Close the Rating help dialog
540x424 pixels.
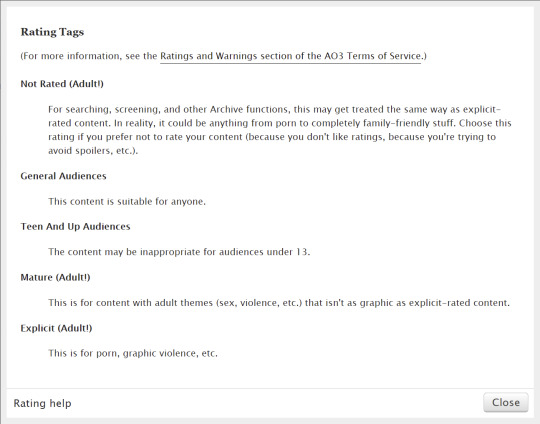[x=506, y=402]
